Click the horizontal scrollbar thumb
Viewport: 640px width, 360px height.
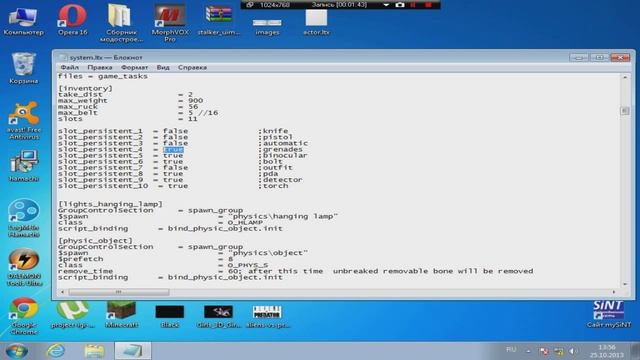(x=119, y=292)
